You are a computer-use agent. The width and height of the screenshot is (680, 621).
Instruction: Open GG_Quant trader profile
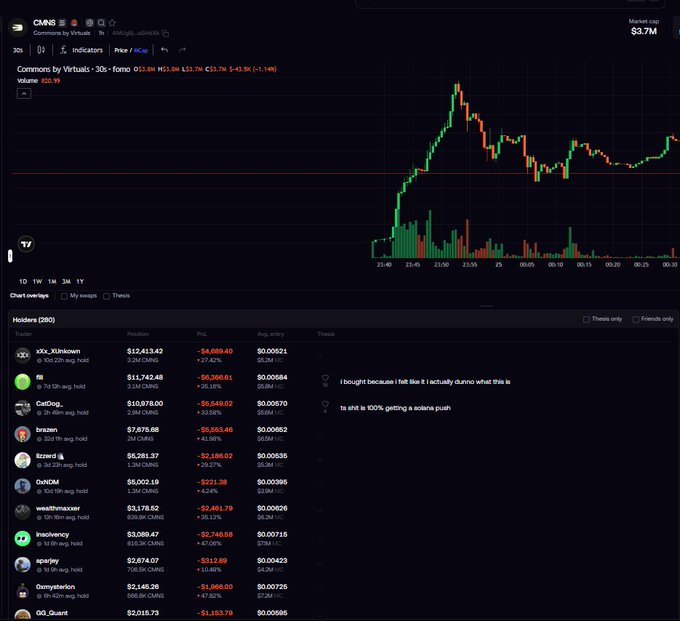coord(52,613)
